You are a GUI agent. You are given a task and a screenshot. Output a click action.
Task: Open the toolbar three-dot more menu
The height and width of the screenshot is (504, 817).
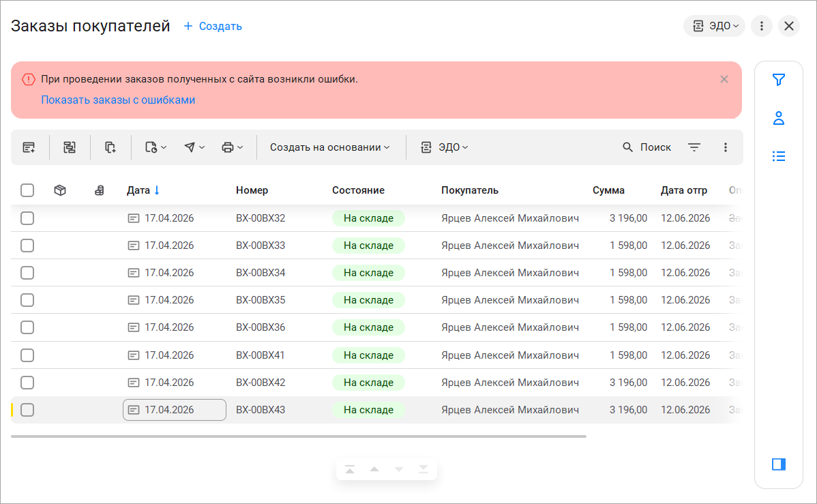726,147
